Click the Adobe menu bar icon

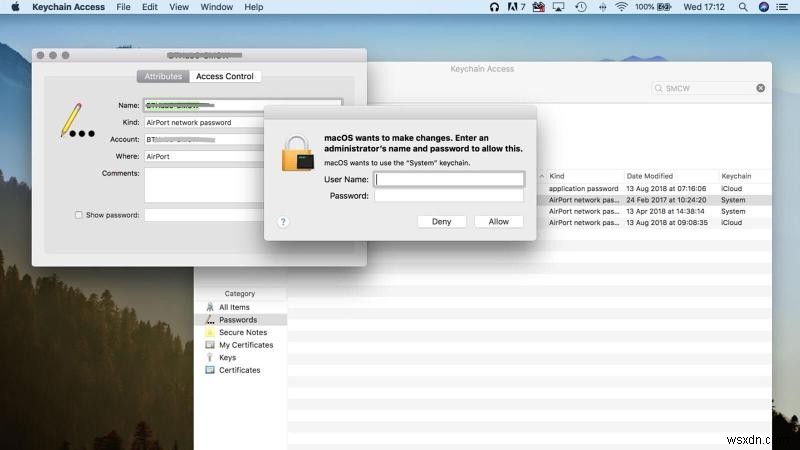click(516, 7)
